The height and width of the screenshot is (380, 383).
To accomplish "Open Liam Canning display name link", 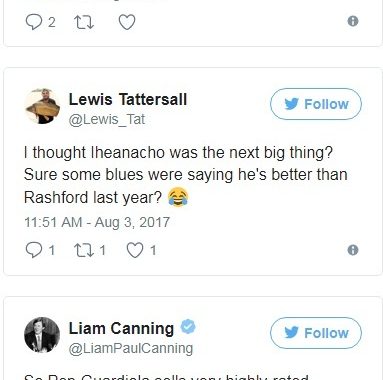I will 121,328.
